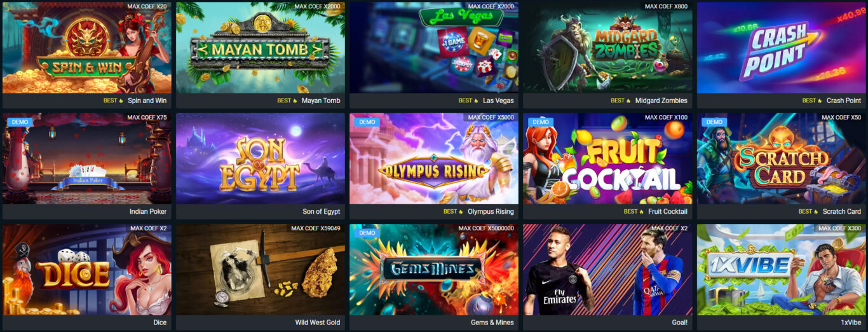Click the DEMO badge on Fruit Cocktail

[541, 122]
